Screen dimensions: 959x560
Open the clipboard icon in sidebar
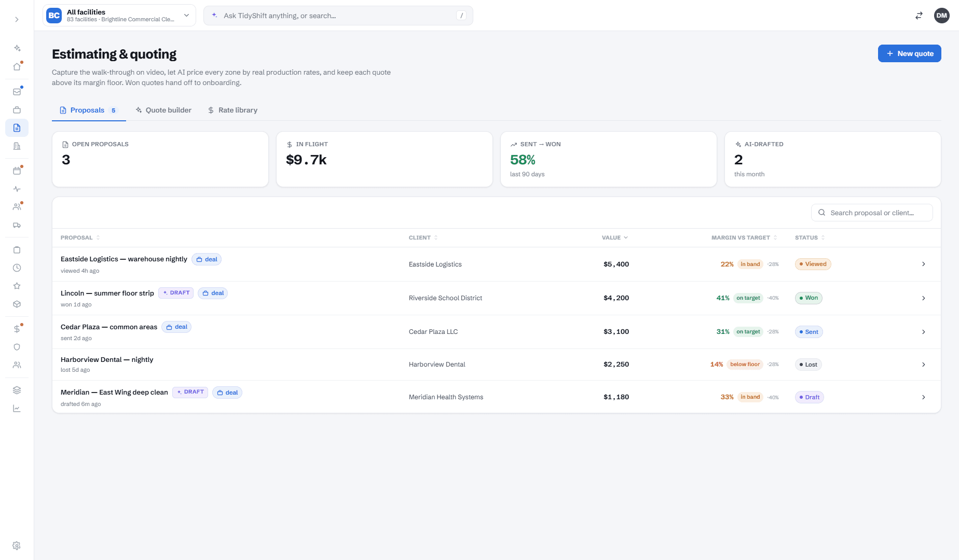(17, 250)
